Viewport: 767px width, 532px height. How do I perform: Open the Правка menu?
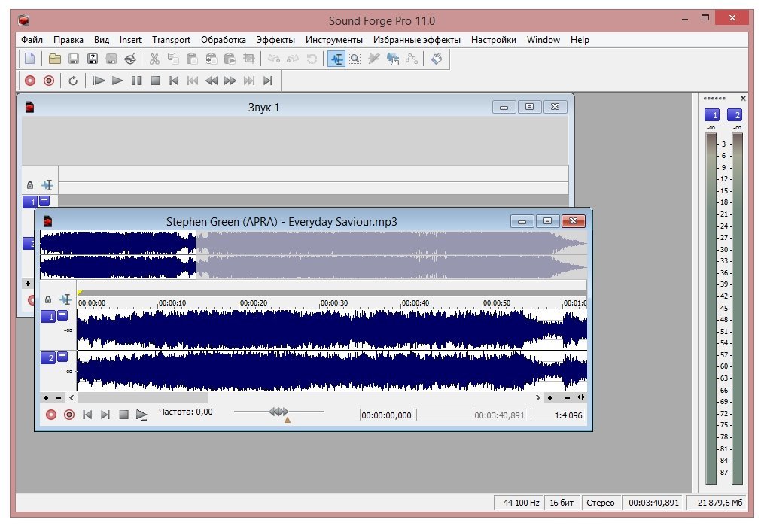68,40
